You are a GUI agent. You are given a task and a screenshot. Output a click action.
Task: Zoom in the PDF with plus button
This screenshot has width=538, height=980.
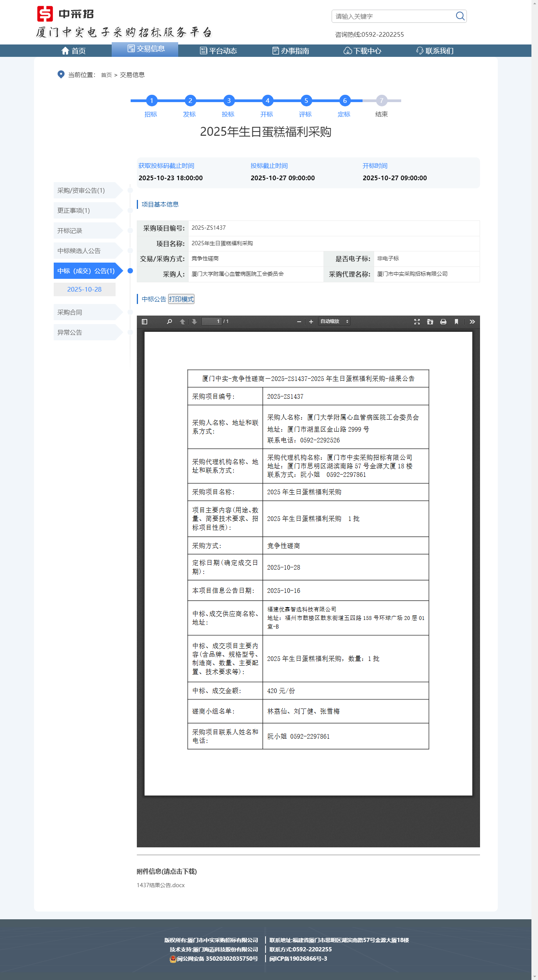[x=311, y=321]
